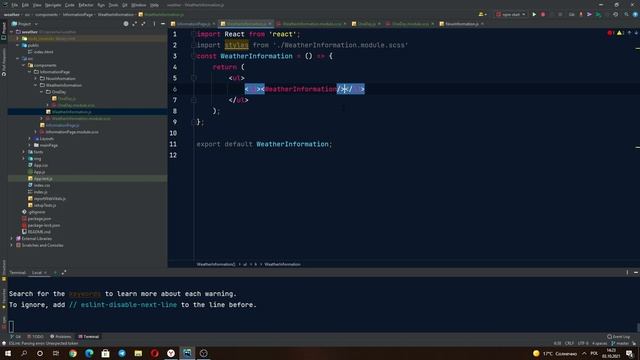
Task: Click the locate-in-tree target icon in the Project panel
Action: [126, 24]
